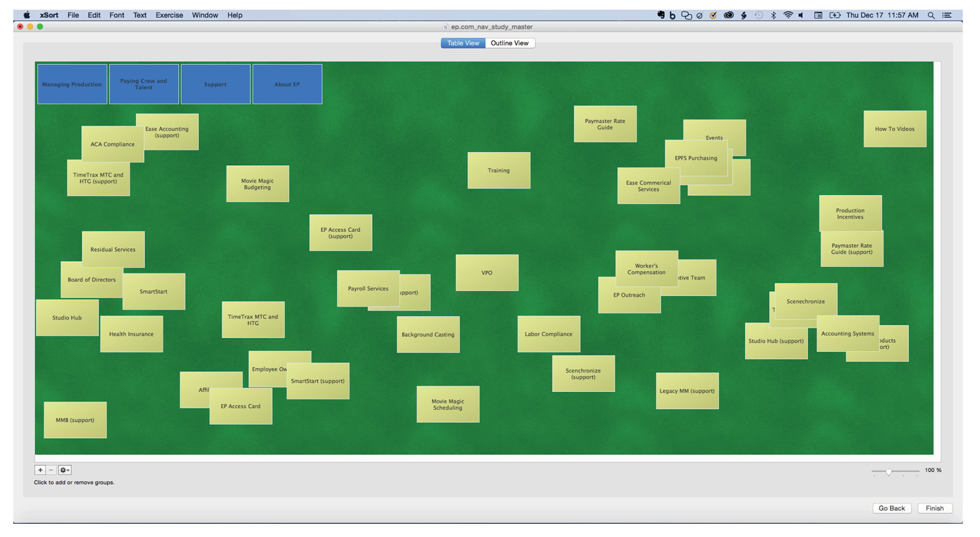
Task: Click the volume speaker icon
Action: [802, 15]
